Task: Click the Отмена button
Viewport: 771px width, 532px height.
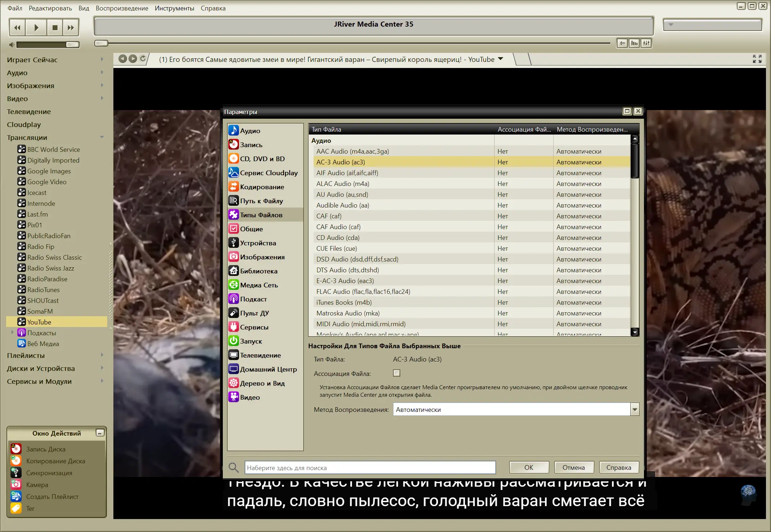Action: [x=573, y=467]
